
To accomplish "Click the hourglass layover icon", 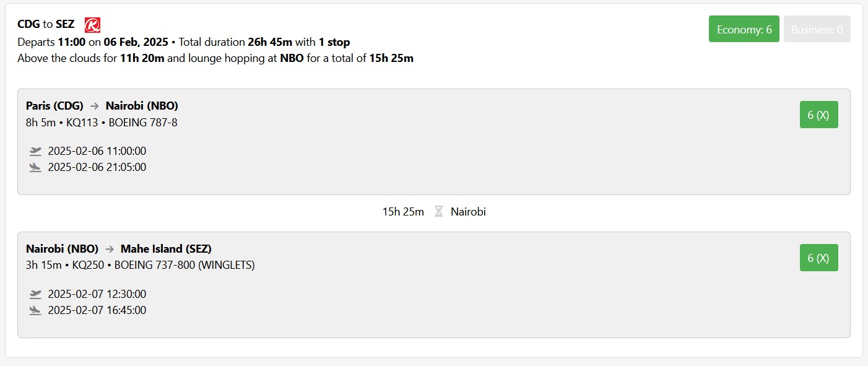I will click(438, 212).
